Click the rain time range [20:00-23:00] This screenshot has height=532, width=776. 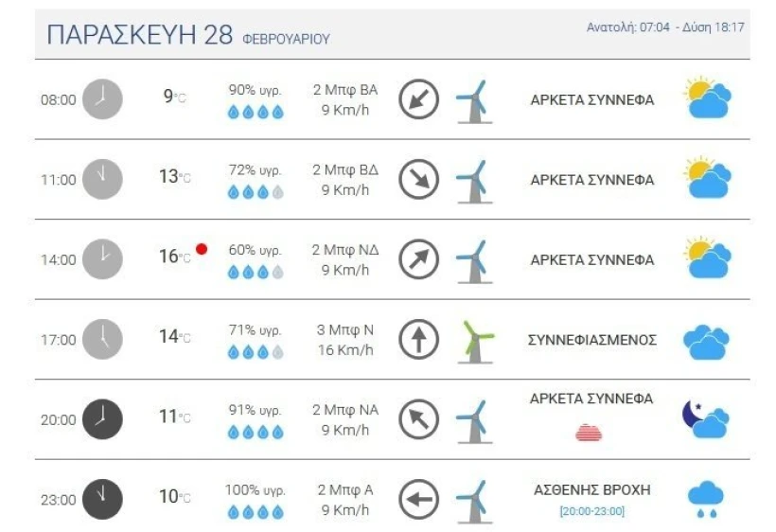pos(591,511)
